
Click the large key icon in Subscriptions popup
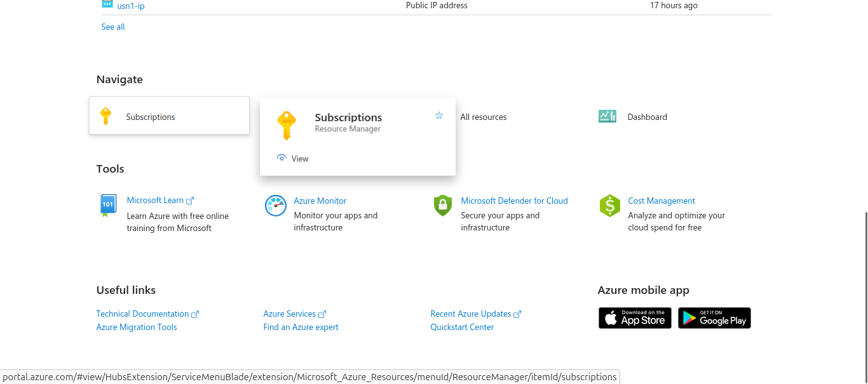(x=287, y=125)
